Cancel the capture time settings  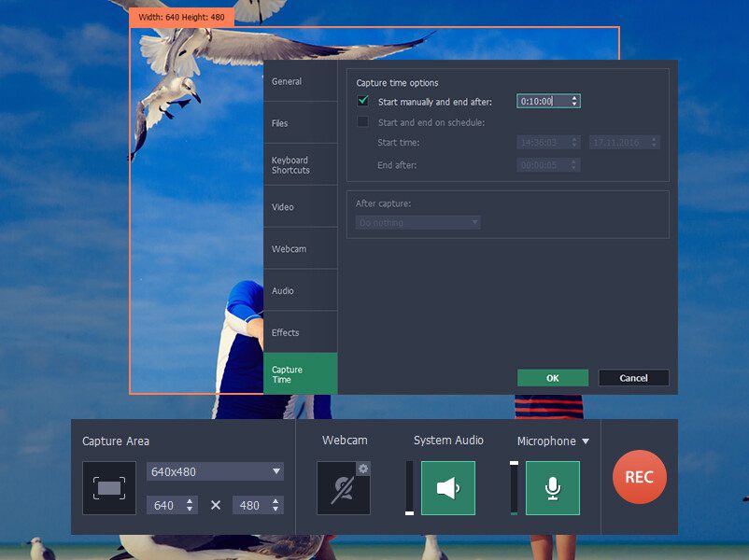point(633,377)
